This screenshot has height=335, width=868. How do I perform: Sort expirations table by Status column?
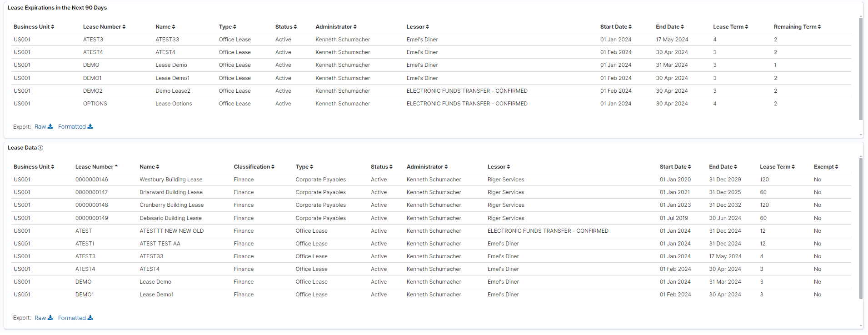286,27
